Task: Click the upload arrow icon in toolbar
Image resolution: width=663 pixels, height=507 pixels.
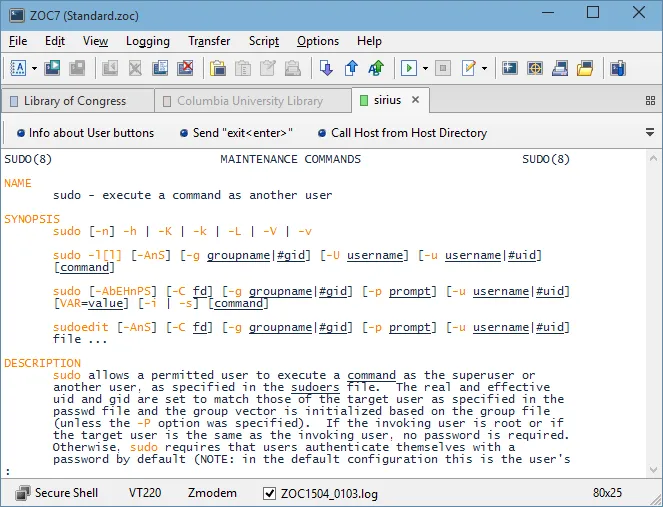Action: (351, 68)
